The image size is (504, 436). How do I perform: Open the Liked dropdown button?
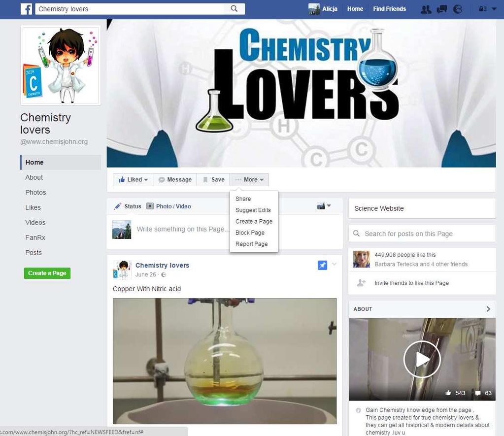(133, 180)
